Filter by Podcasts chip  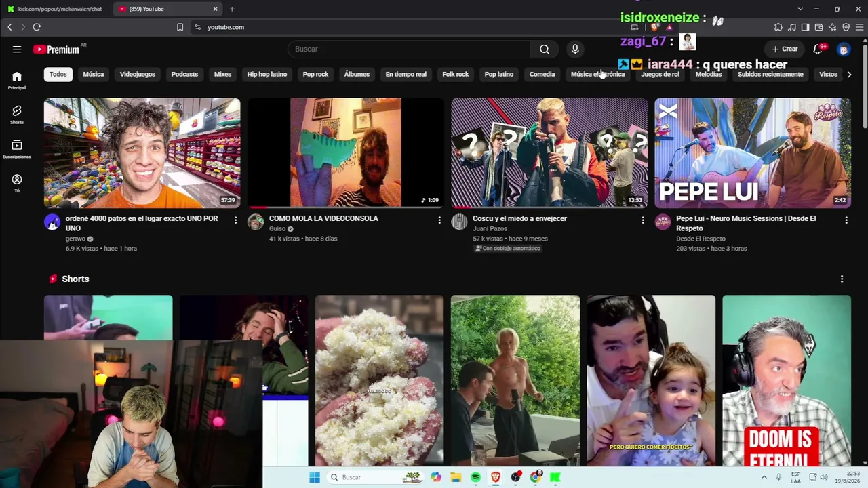[x=184, y=75]
